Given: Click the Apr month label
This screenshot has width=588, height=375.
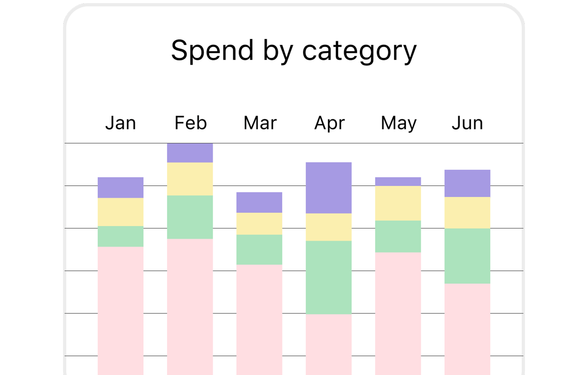Looking at the screenshot, I should 329,123.
